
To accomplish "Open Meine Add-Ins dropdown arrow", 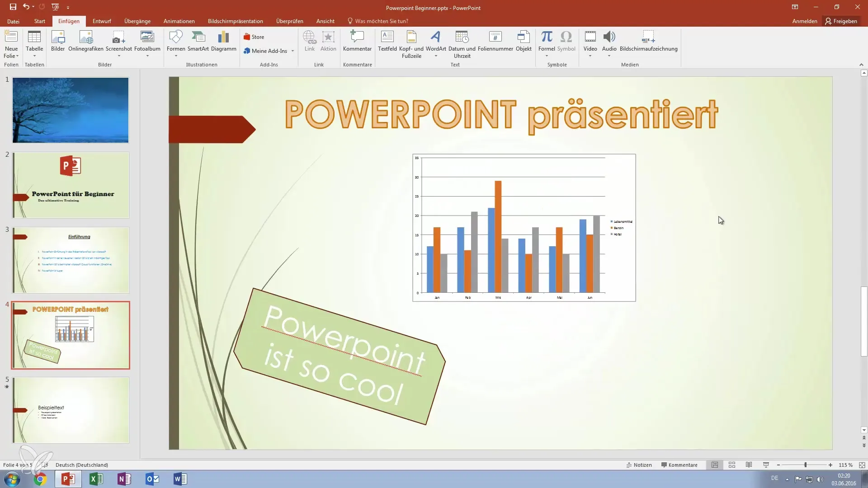I will [292, 51].
